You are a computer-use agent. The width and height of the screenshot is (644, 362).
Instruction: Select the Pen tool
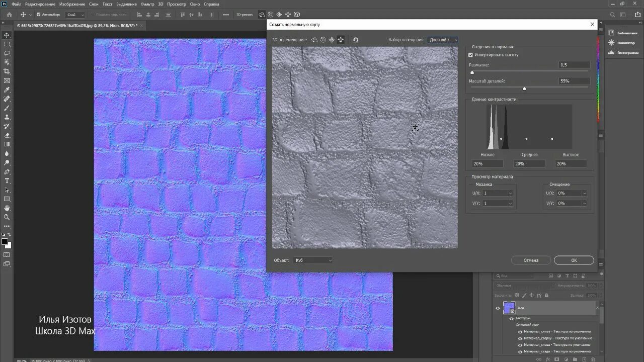tap(7, 171)
